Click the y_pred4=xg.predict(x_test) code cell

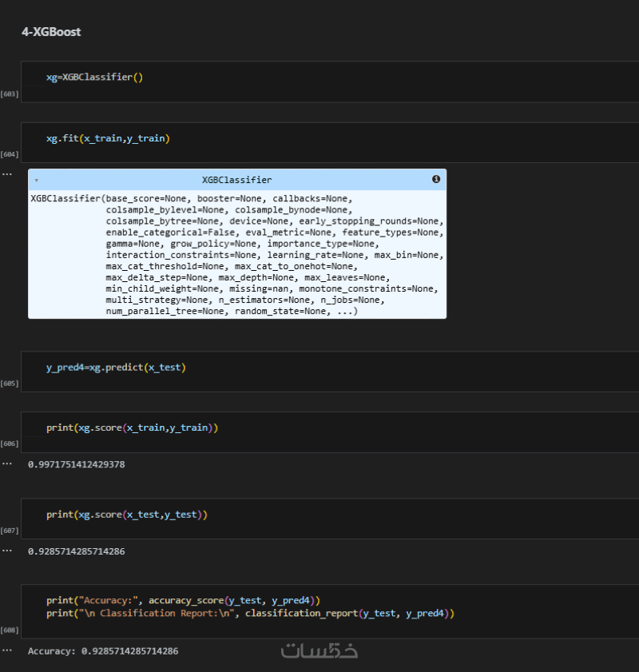[330, 371]
